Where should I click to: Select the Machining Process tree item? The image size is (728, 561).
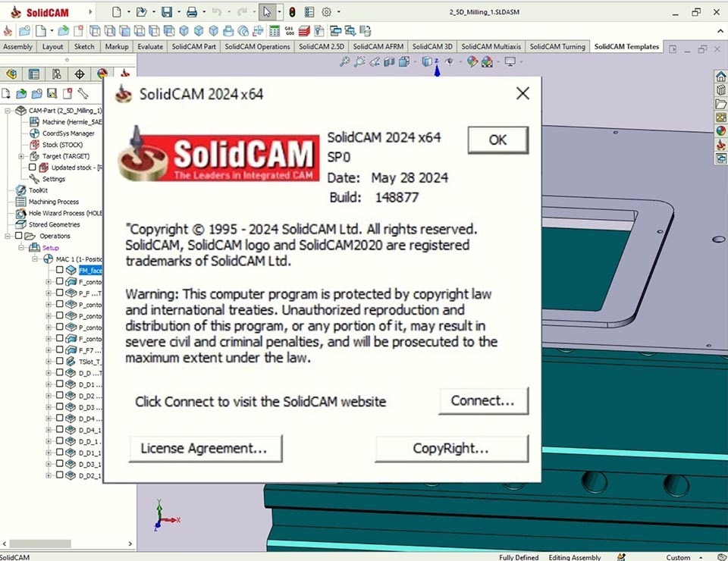click(47, 202)
